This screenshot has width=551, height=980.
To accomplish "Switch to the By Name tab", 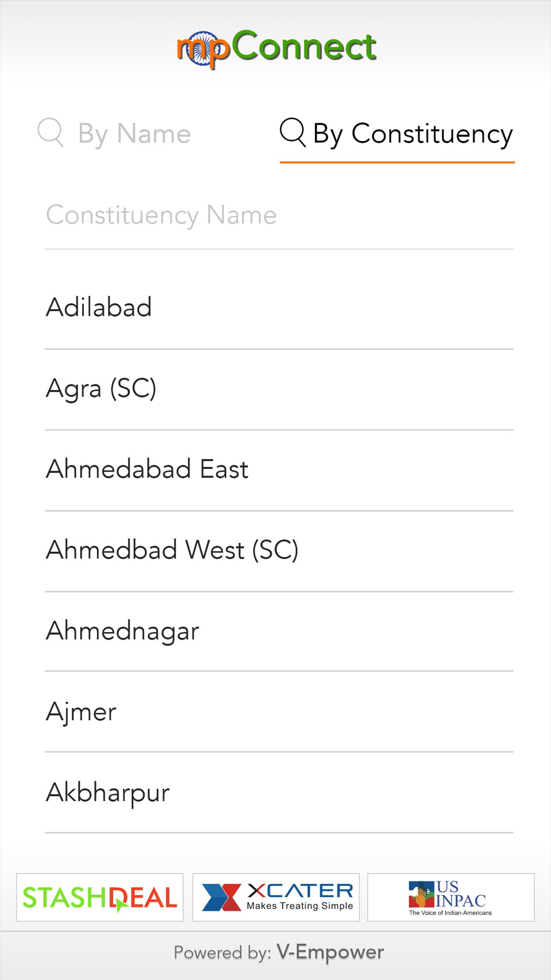I will [x=134, y=133].
